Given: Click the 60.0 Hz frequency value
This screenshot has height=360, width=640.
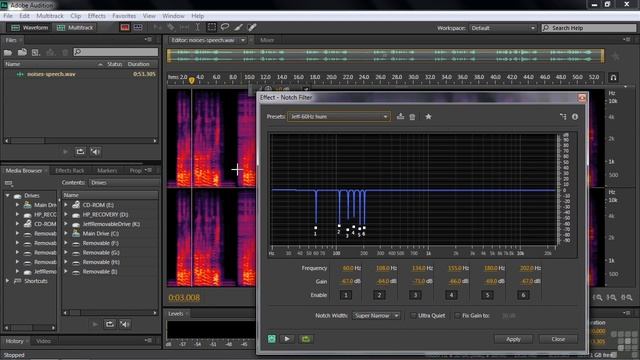Looking at the screenshot, I should 348,268.
